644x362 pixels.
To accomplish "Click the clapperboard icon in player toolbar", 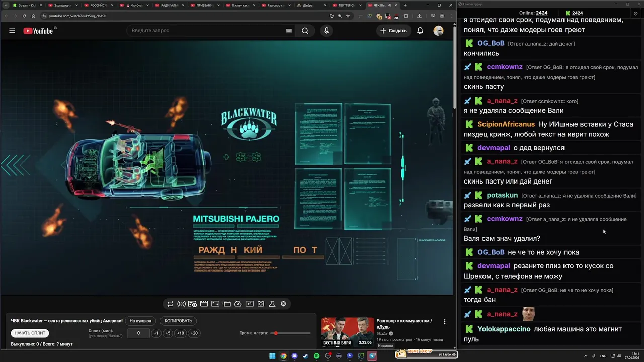I will (x=204, y=304).
